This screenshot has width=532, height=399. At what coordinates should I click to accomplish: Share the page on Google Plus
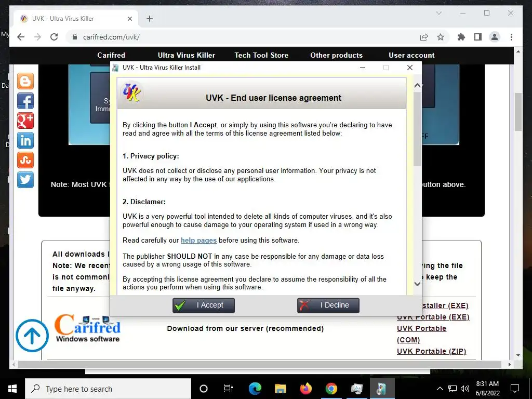pyautogui.click(x=25, y=121)
